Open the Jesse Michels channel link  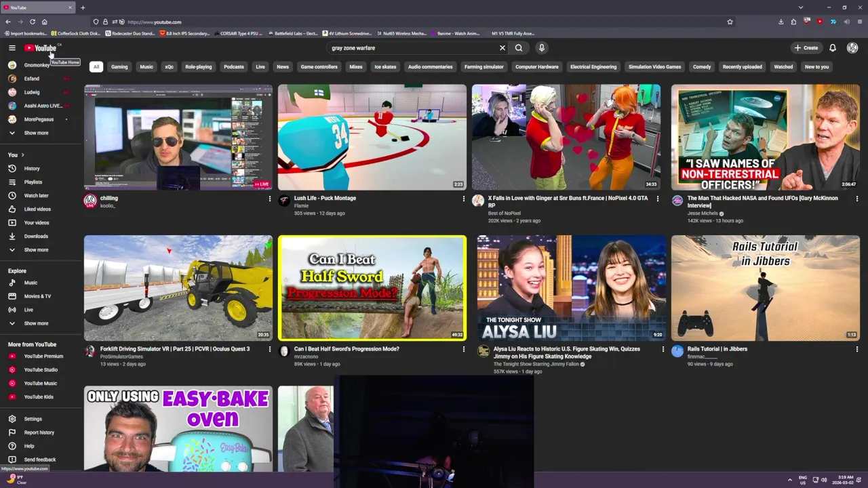703,213
